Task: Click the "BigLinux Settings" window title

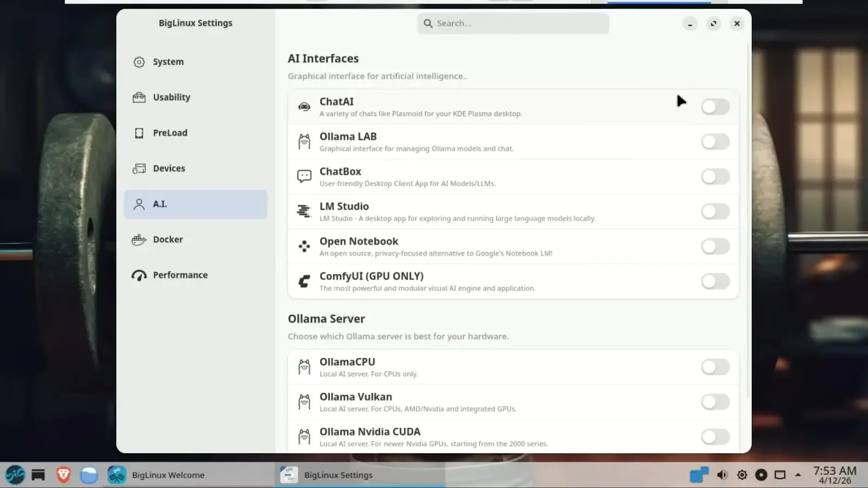Action: (195, 23)
